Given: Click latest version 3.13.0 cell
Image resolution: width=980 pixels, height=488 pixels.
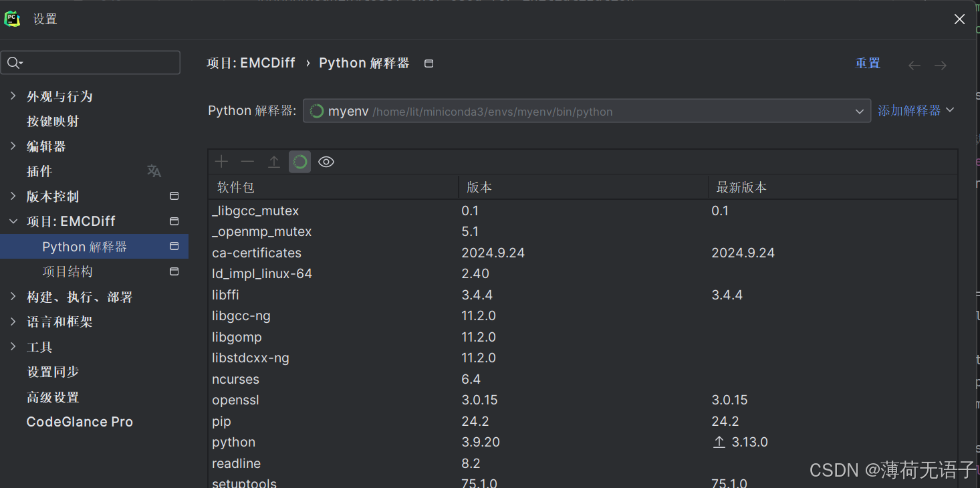Looking at the screenshot, I should point(749,442).
